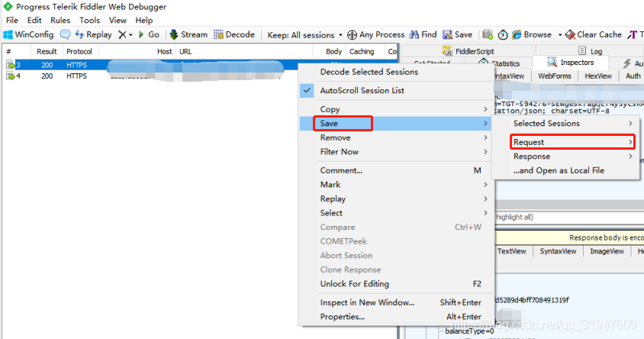
Task: Switch to the Inspectors tab
Action: click(x=571, y=63)
